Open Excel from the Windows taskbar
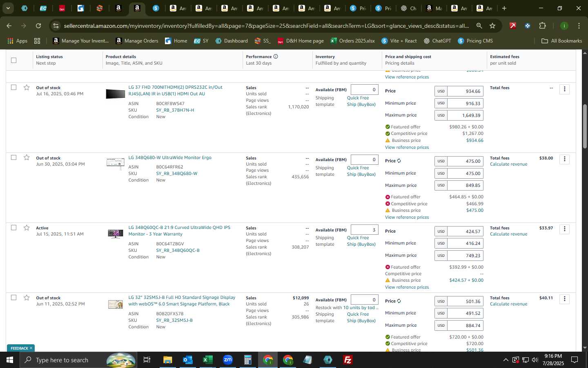This screenshot has width=588, height=368. (x=207, y=360)
